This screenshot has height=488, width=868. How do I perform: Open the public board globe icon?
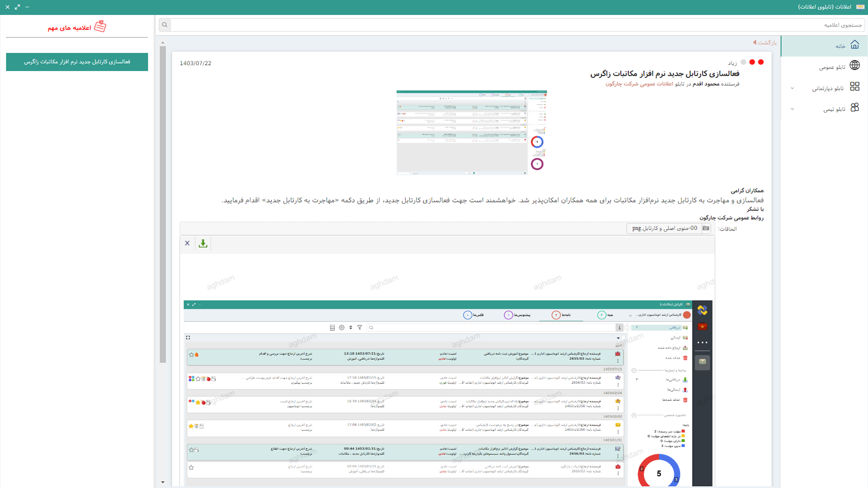point(854,66)
